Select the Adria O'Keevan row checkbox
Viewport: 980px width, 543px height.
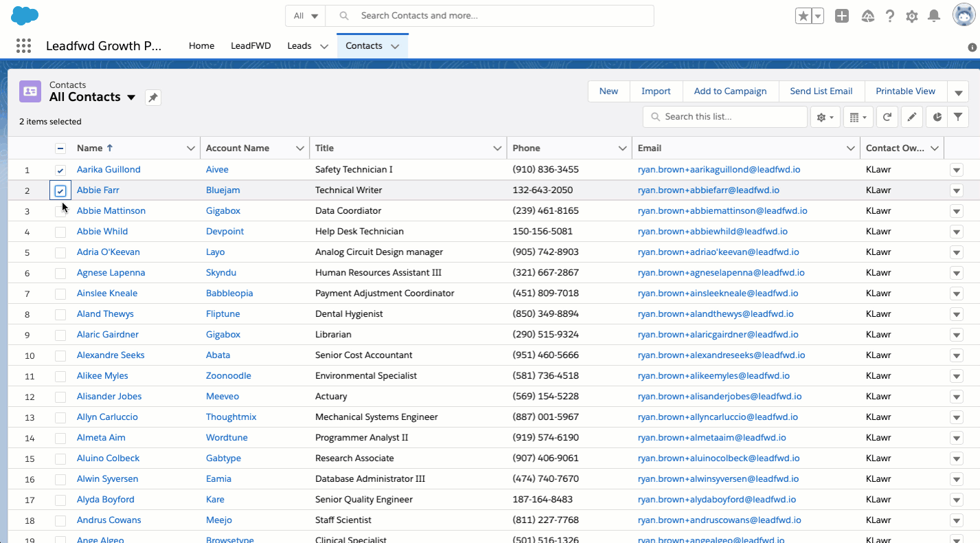(60, 252)
